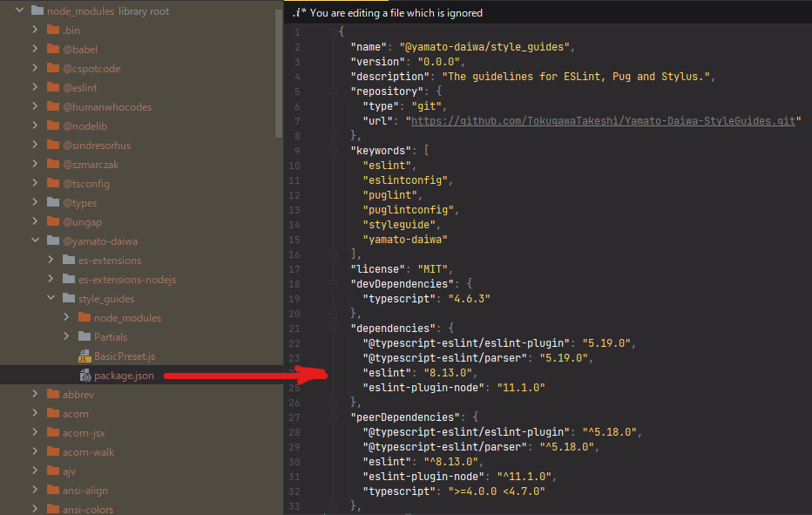Image resolution: width=812 pixels, height=515 pixels.
Task: Click the acorn folder icon
Action: tap(53, 413)
